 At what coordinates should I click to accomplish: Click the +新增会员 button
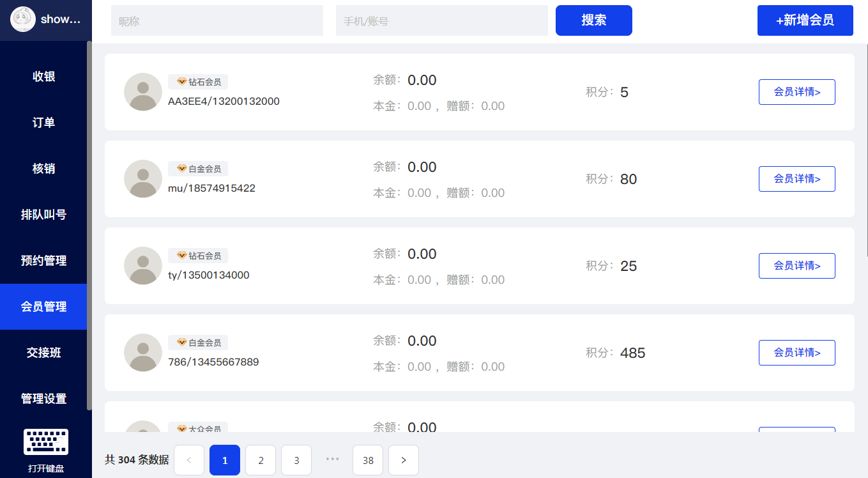[x=805, y=20]
